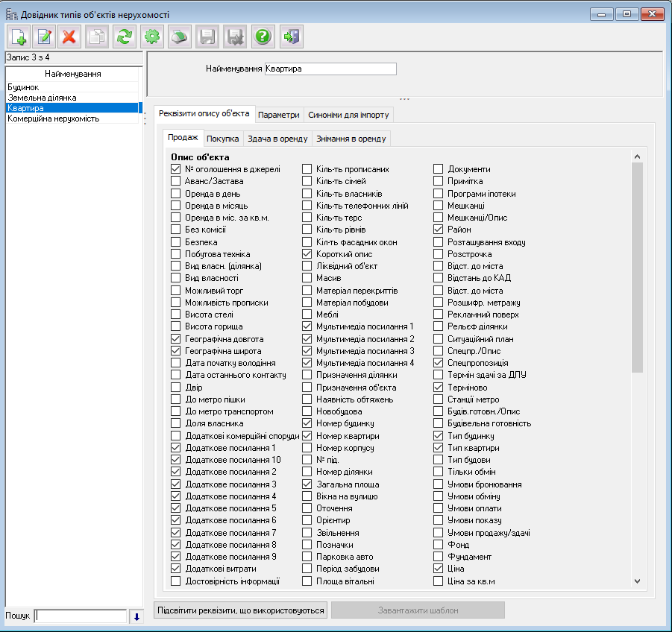This screenshot has height=632, width=672.
Task: Toggle the Короткий опис checkbox
Action: (x=307, y=254)
